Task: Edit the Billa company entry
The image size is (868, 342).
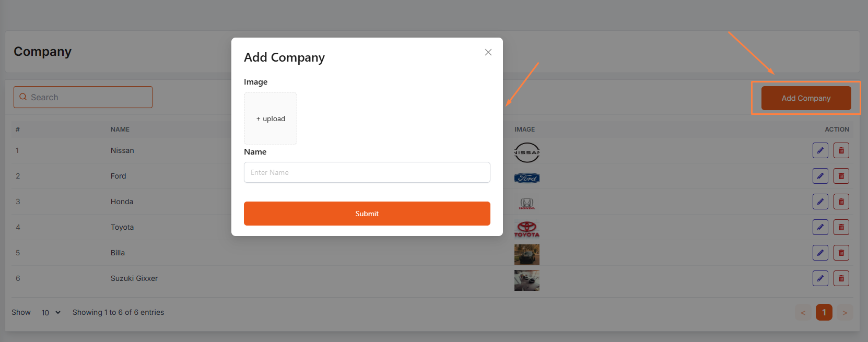Action: tap(820, 253)
